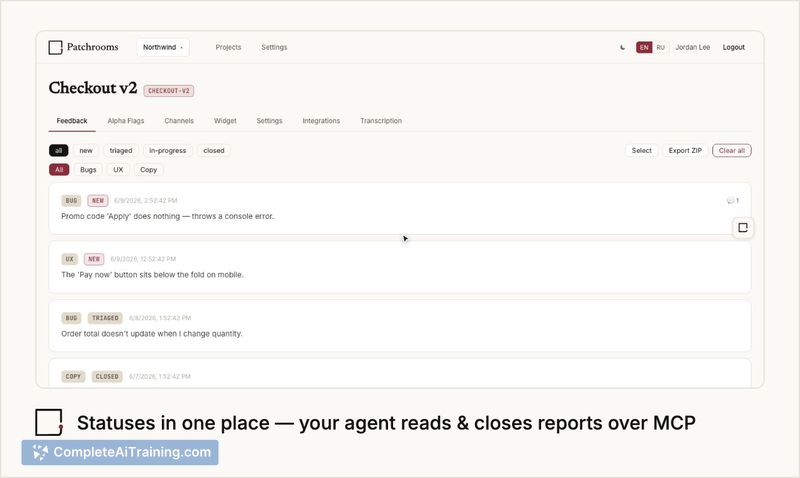Open the floating feedback widget icon
The width and height of the screenshot is (800, 478).
[x=743, y=228]
